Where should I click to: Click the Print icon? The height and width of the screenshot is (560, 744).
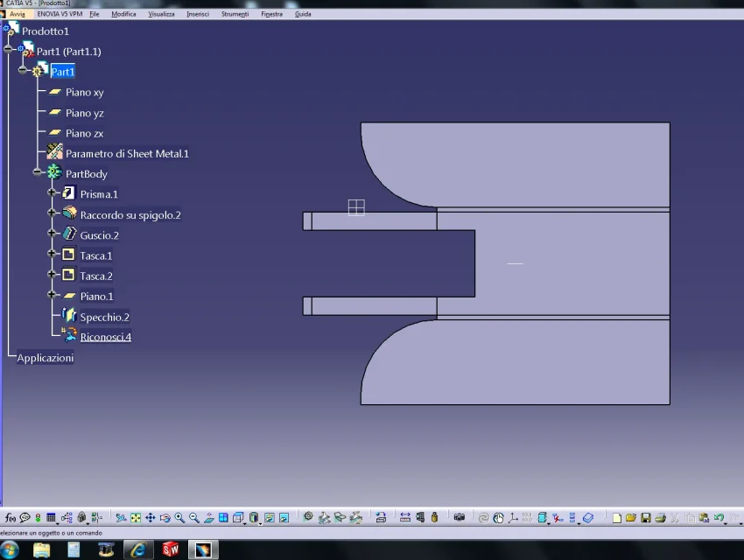pyautogui.click(x=660, y=518)
